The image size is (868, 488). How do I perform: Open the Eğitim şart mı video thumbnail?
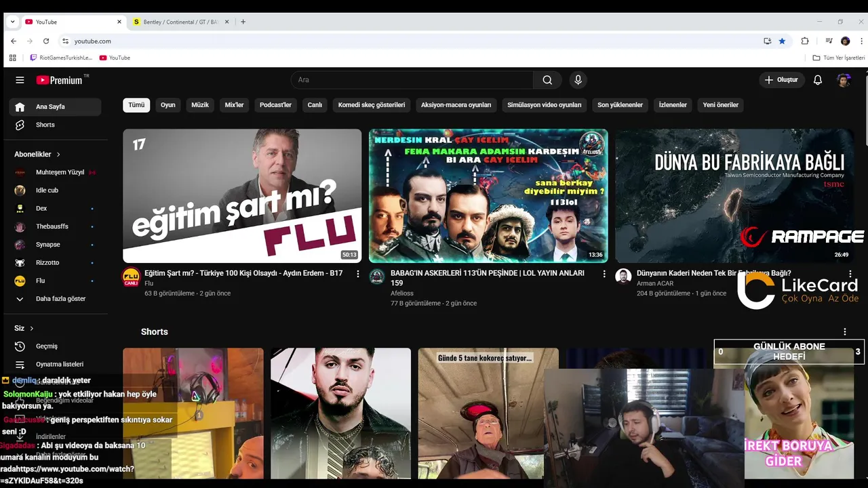242,196
